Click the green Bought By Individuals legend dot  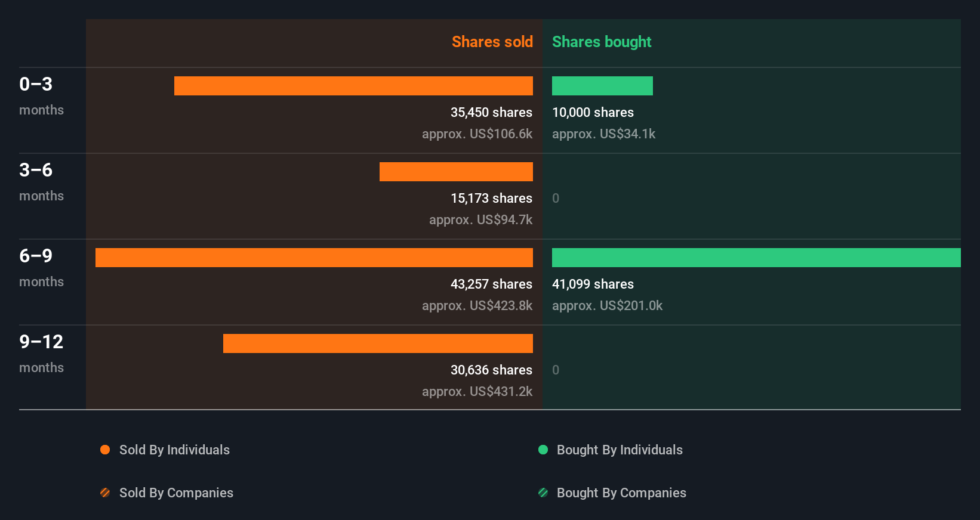tap(543, 450)
